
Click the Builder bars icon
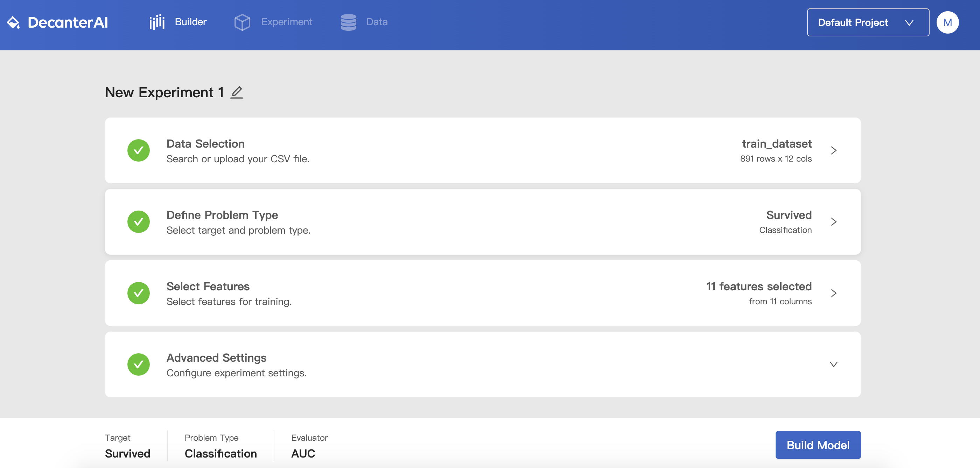[157, 22]
